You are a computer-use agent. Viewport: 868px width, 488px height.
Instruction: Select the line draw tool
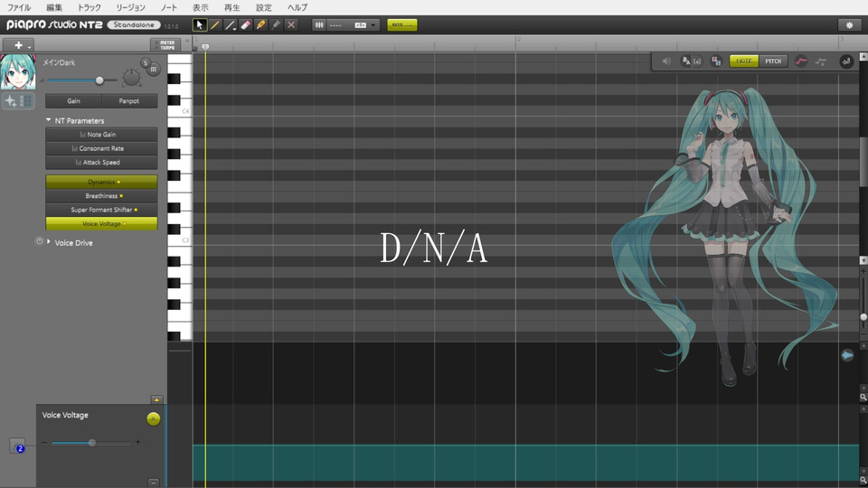(x=231, y=25)
